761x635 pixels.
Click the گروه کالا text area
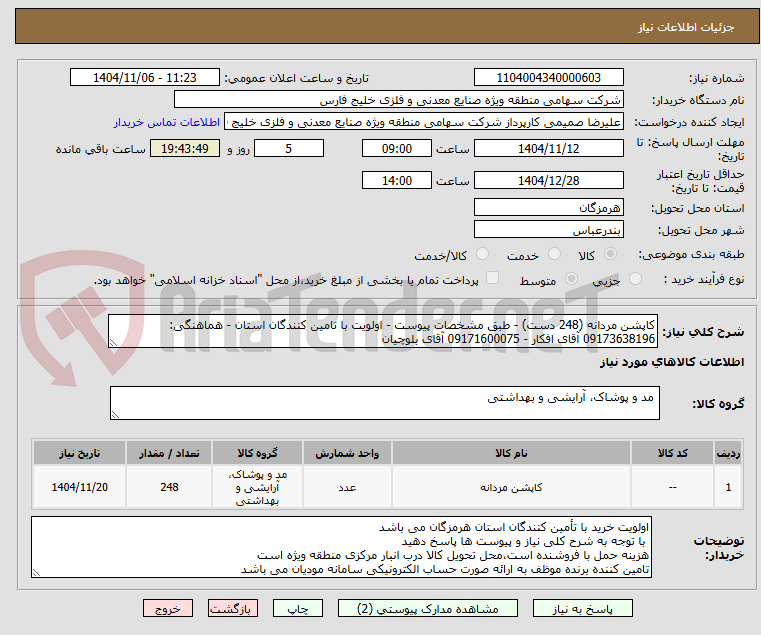click(x=384, y=403)
